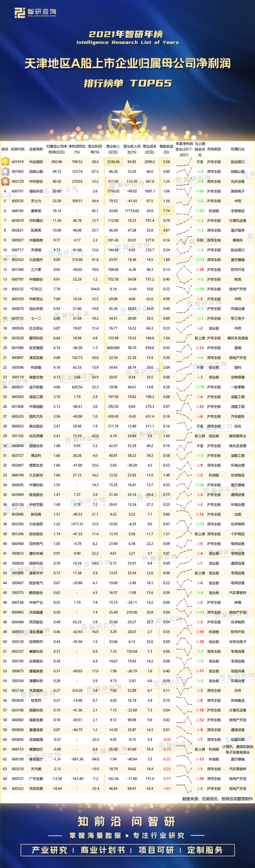
Task: Click stock code 000927
Action: [x=18, y=240]
